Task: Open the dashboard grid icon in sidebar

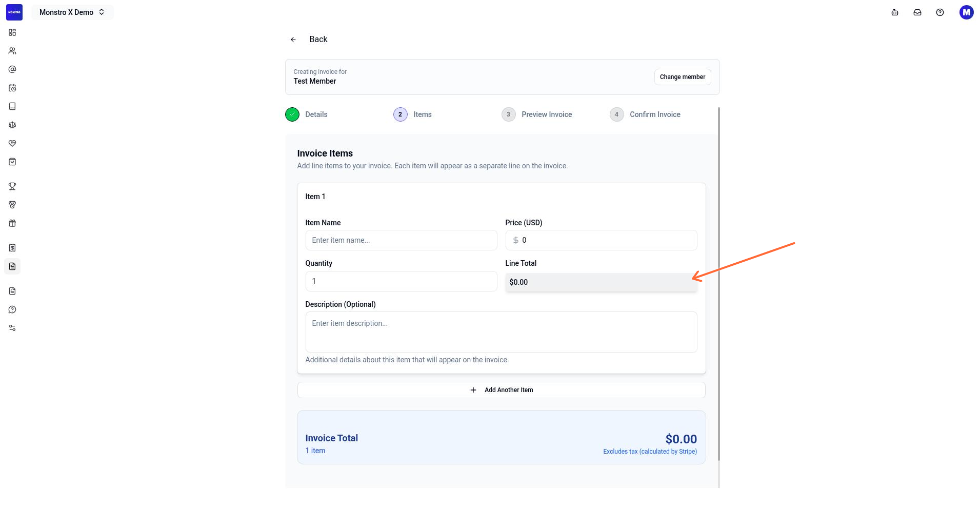Action: coord(12,32)
